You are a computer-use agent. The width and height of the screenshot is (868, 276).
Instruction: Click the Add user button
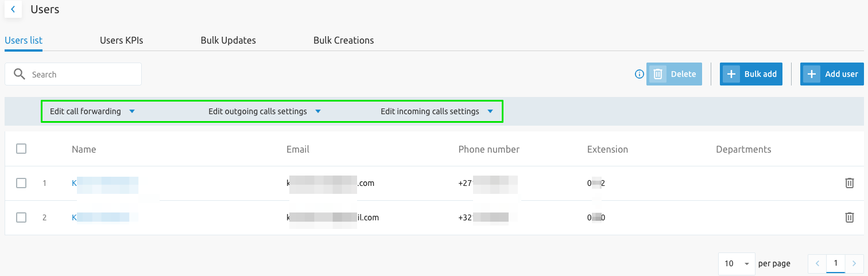(x=832, y=74)
